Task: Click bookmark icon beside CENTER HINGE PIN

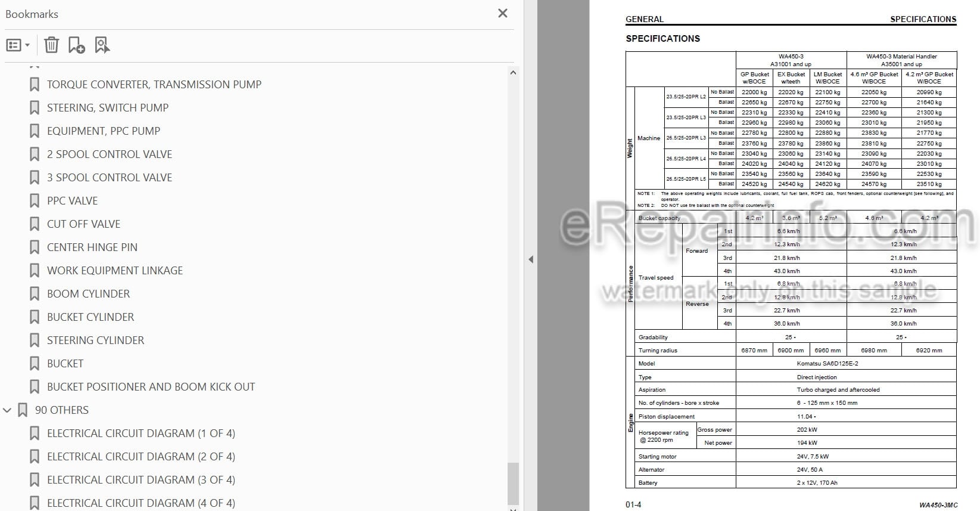Action: pyautogui.click(x=35, y=247)
